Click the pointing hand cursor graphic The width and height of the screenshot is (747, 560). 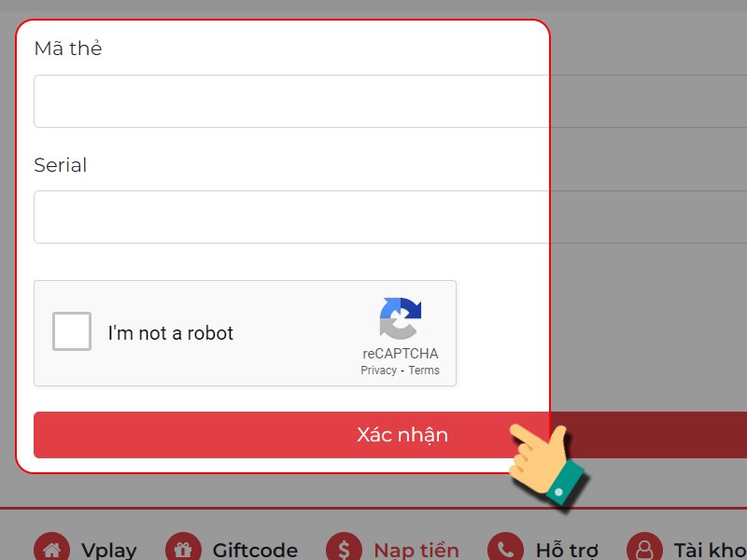[543, 462]
